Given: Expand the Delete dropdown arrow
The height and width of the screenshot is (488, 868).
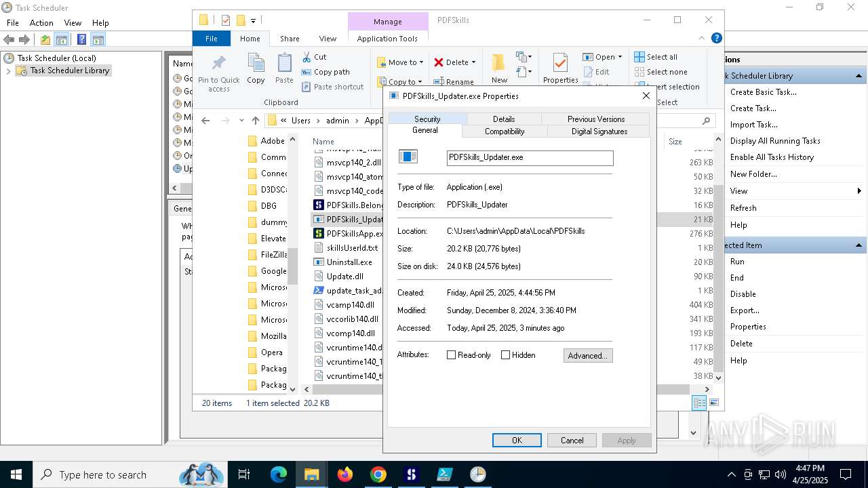Looking at the screenshot, I should pyautogui.click(x=473, y=62).
